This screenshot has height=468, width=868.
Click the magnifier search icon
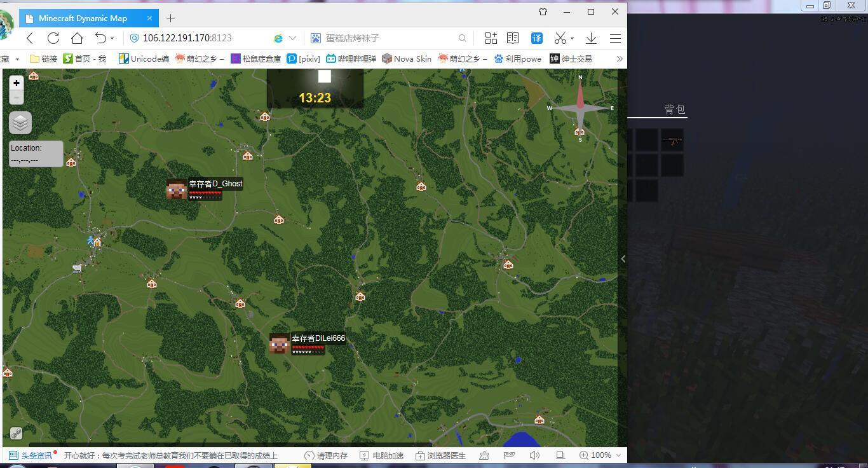click(x=462, y=38)
